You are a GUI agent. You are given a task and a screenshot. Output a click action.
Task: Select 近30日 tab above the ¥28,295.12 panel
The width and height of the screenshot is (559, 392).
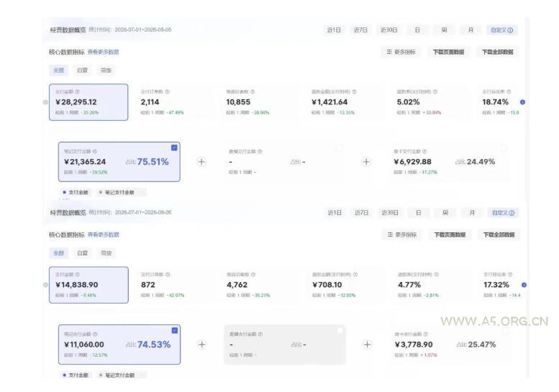(x=389, y=30)
